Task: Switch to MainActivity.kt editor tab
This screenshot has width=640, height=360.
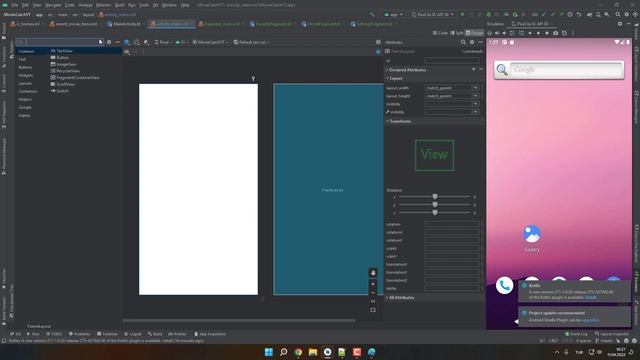Action: point(124,24)
